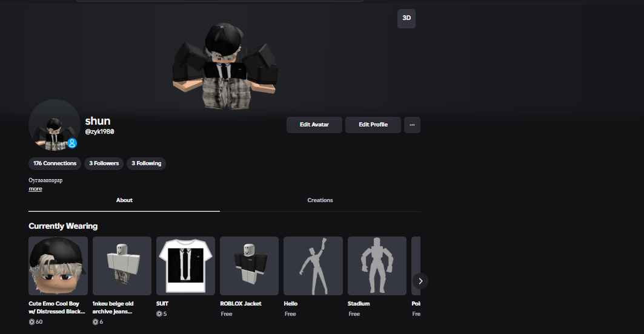
Task: Click the Free label under ROBLOX Jacket
Action: (227, 314)
